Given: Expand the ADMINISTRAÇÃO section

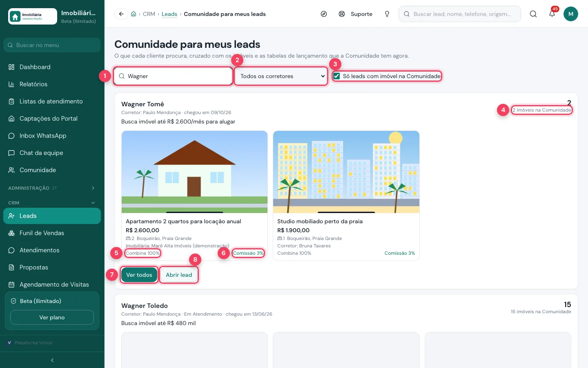Looking at the screenshot, I should 52,188.
